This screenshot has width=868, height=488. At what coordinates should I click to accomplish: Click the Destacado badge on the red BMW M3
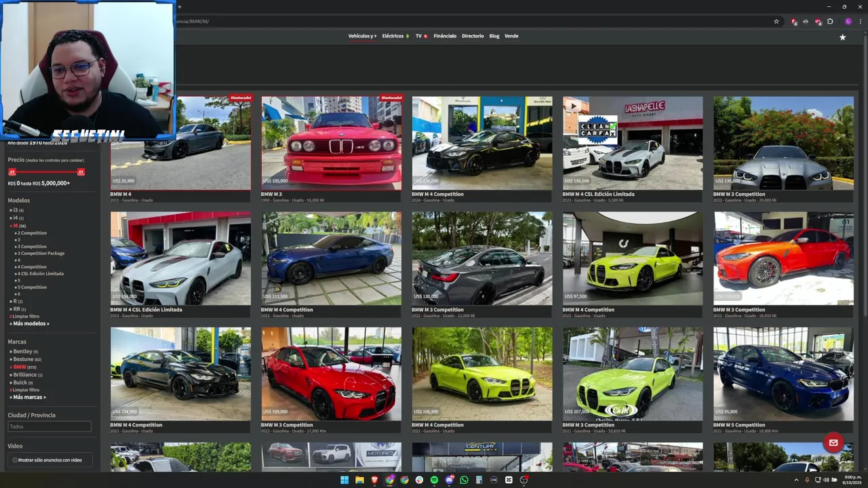[x=391, y=98]
